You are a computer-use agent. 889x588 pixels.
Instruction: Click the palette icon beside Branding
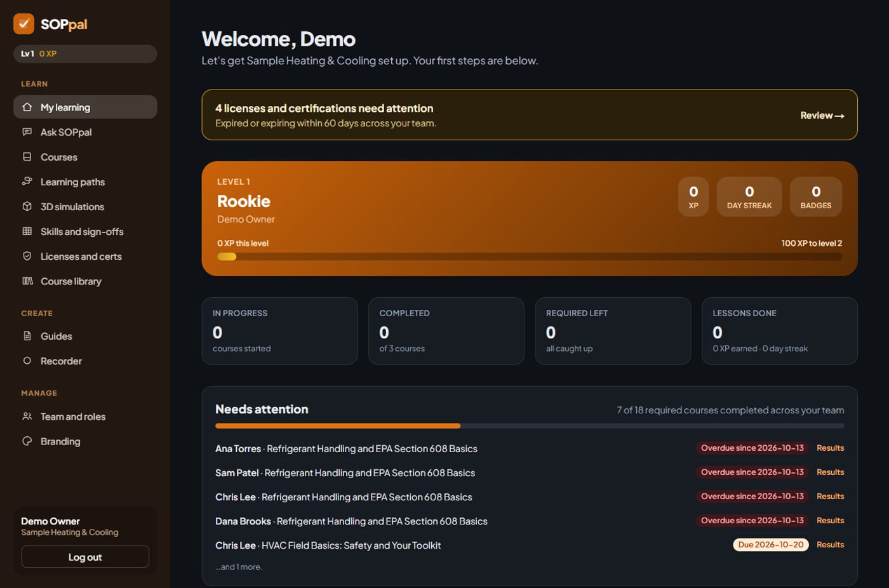[27, 441]
